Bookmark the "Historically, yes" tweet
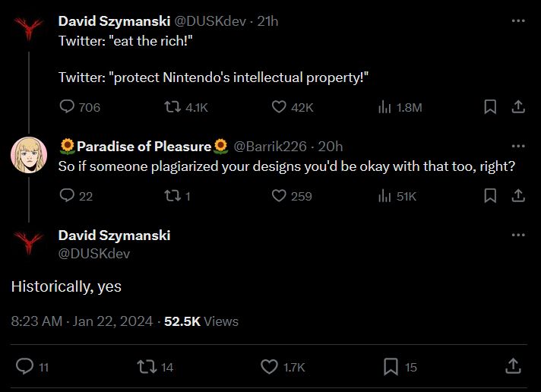541x392 pixels. [391, 367]
